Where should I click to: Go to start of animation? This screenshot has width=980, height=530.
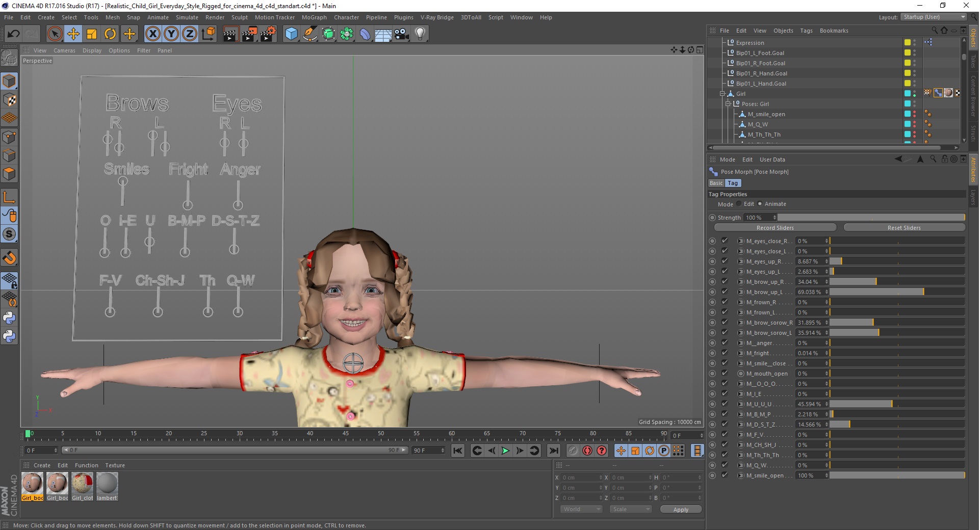(458, 450)
